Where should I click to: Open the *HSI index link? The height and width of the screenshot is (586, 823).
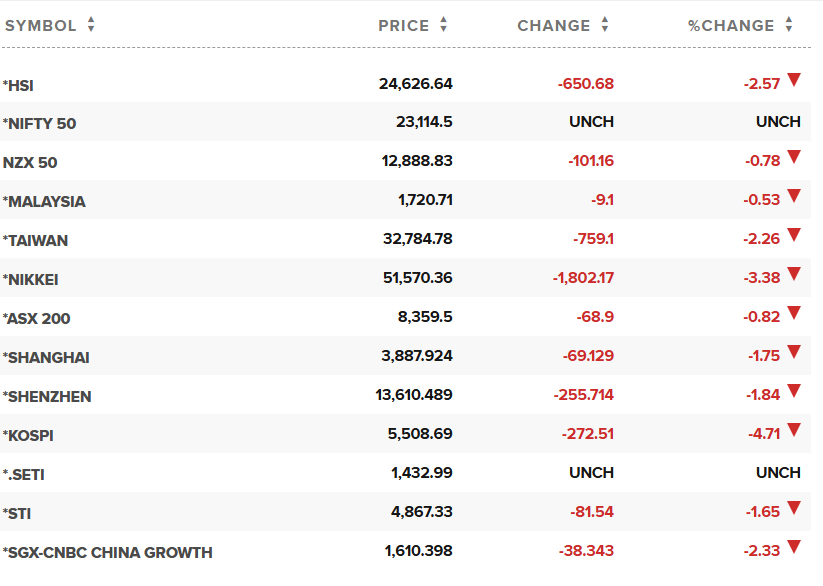(19, 85)
